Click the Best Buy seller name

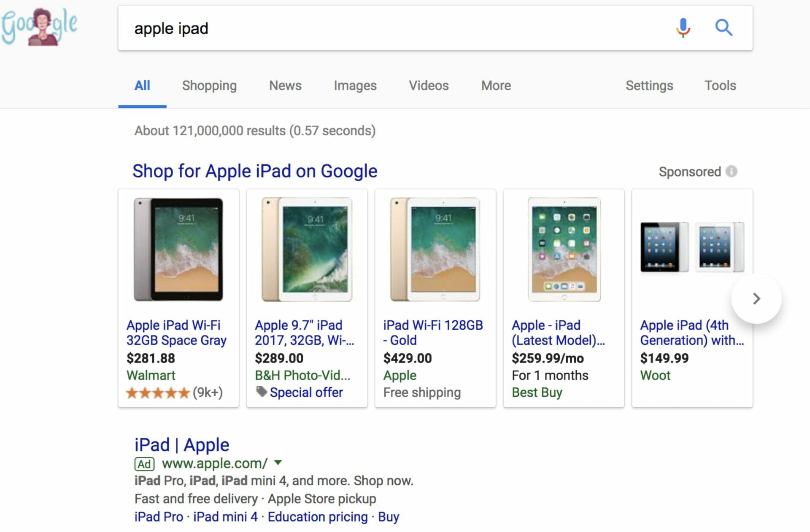pyautogui.click(x=537, y=392)
